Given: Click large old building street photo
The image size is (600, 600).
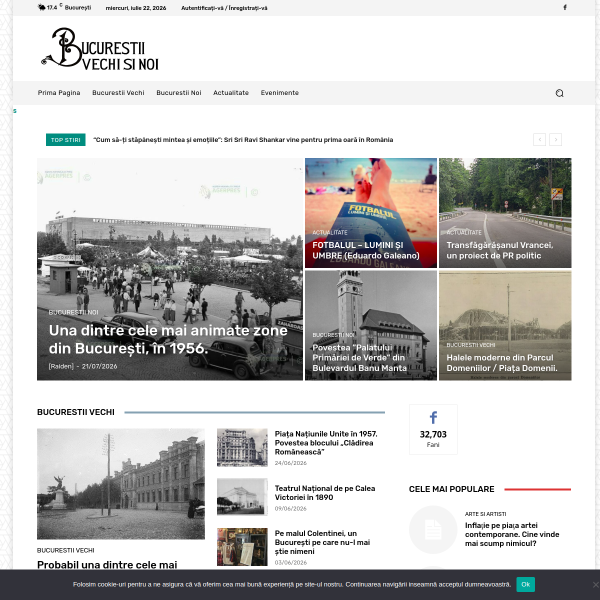Looking at the screenshot, I should pos(121,484).
